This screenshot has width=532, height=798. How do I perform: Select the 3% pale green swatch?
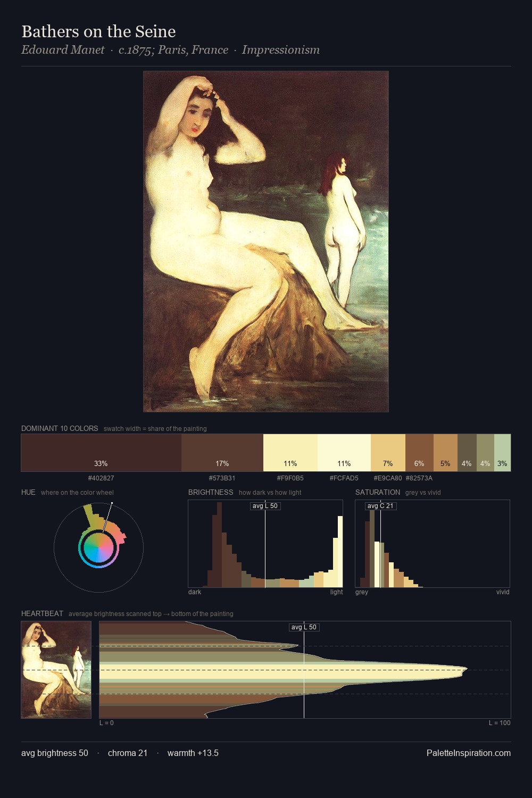click(502, 453)
